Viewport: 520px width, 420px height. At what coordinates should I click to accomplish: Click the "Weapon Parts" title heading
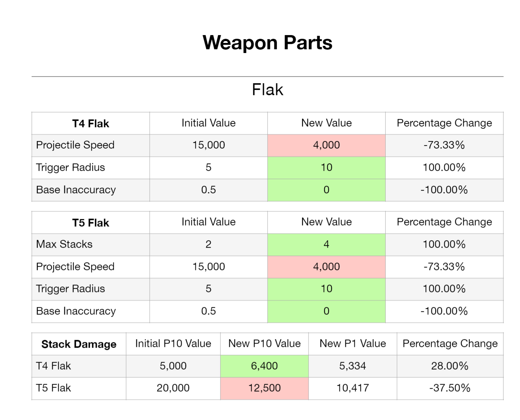coord(267,43)
